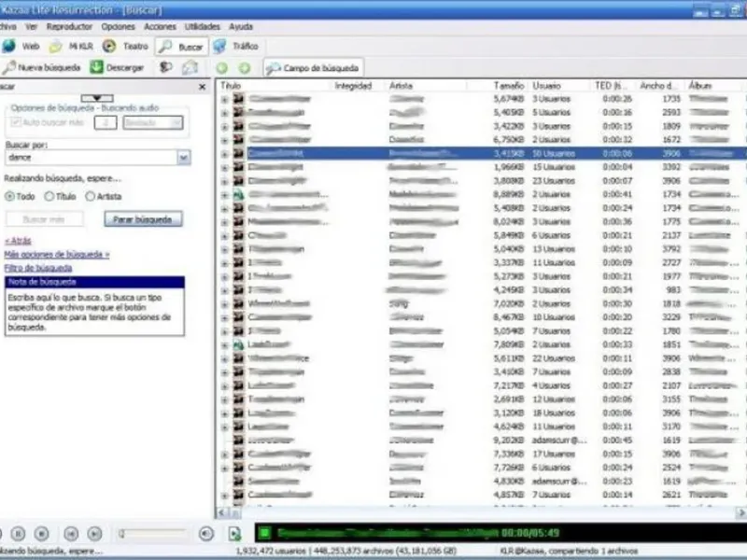Expand the highlighted 3,415KB result row
The image size is (747, 560).
coord(224,154)
